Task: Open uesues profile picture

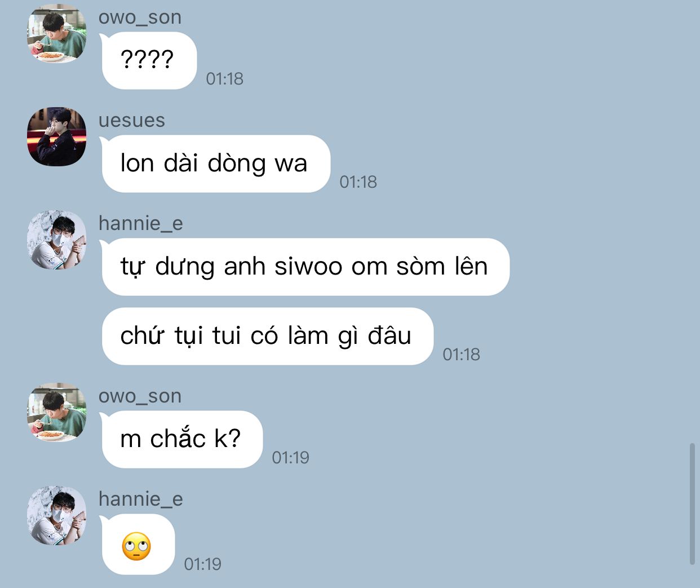Action: coord(57,136)
